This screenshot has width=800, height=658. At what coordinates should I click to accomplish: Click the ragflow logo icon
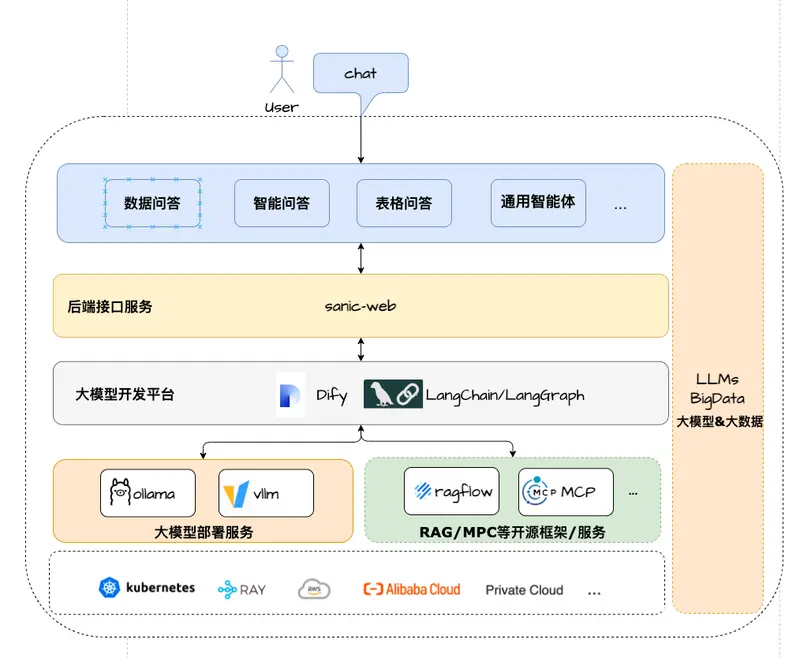[x=424, y=491]
